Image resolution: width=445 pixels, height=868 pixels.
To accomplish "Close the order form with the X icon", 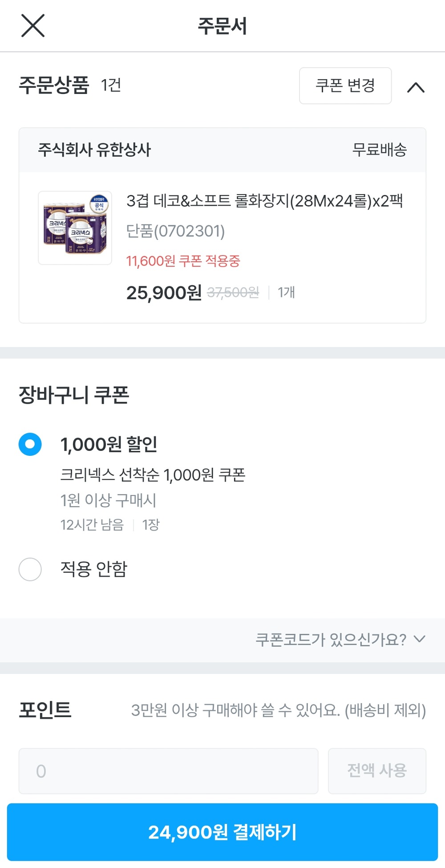I will point(33,25).
